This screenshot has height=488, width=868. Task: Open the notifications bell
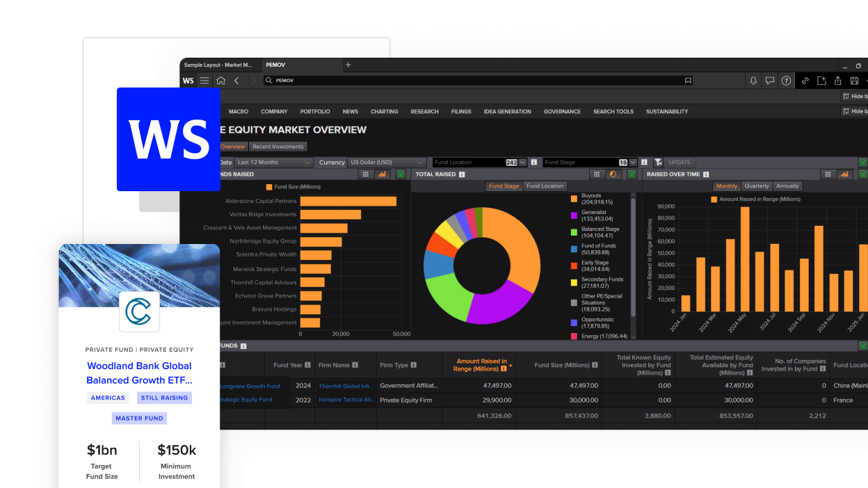point(753,81)
